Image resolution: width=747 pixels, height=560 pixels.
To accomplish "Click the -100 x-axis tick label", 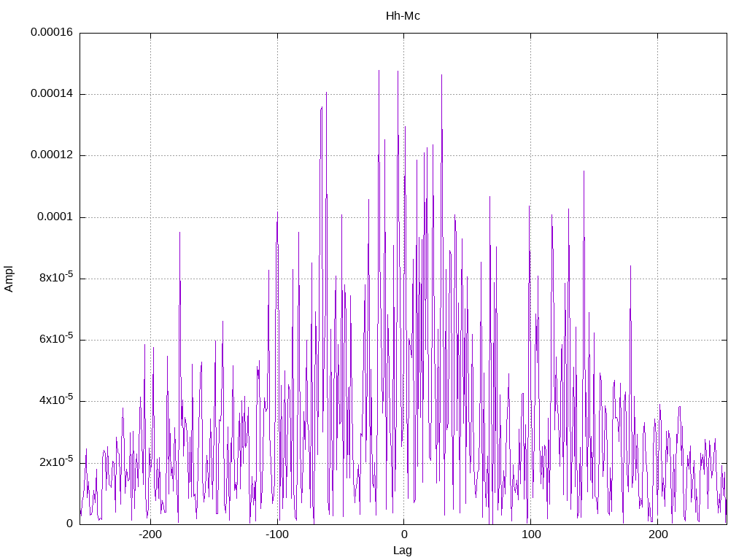I will pyautogui.click(x=276, y=534).
